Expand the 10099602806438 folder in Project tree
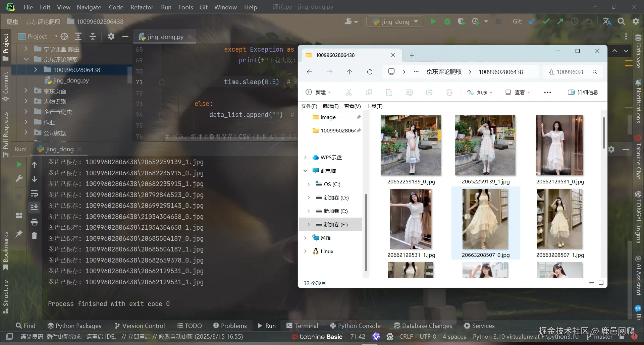This screenshot has height=345, width=644. click(36, 70)
